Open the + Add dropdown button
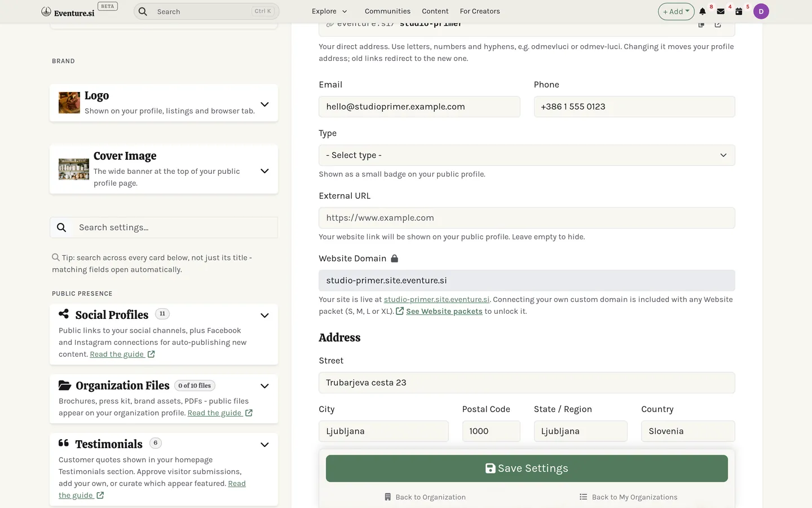This screenshot has width=812, height=508. (676, 11)
